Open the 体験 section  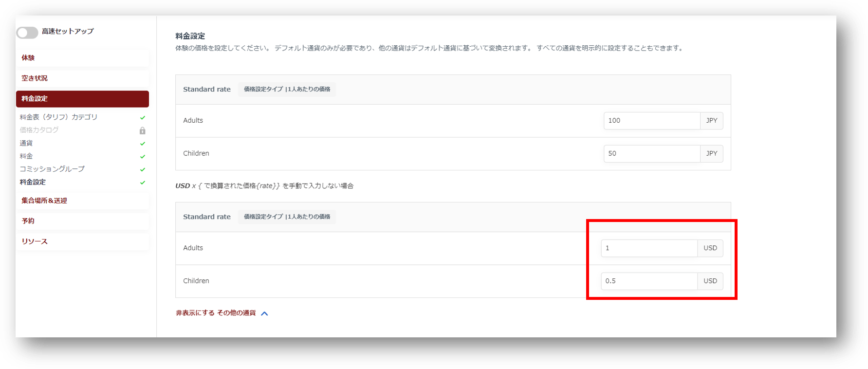coord(28,58)
